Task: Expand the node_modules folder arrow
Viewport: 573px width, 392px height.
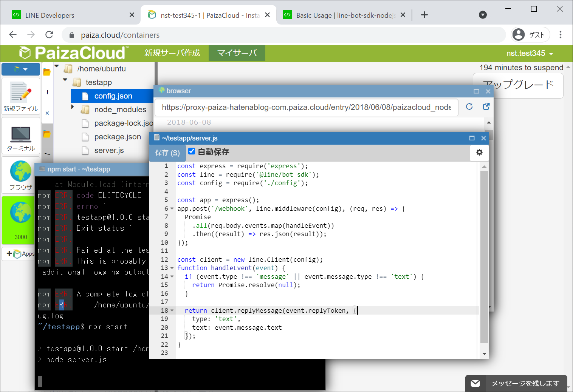Action: point(73,107)
